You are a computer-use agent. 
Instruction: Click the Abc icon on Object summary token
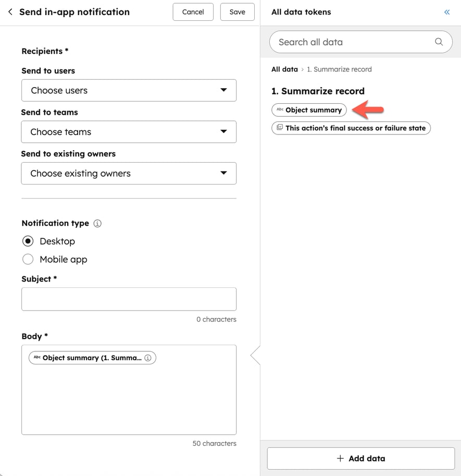pyautogui.click(x=280, y=110)
